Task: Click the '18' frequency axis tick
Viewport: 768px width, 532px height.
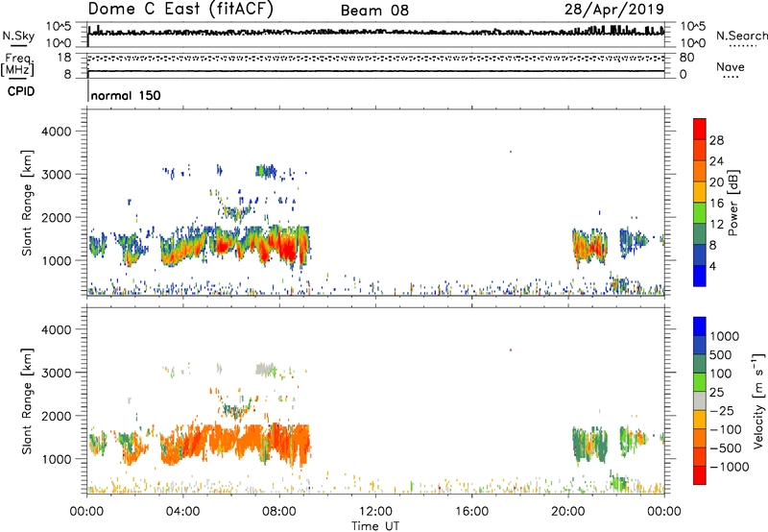Action: tap(64, 58)
